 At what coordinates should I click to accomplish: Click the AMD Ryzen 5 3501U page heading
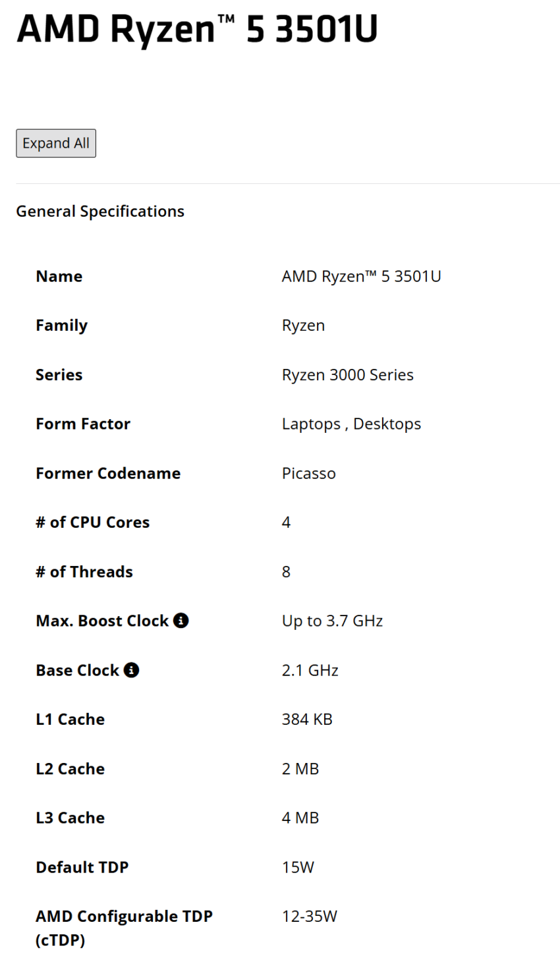[197, 29]
